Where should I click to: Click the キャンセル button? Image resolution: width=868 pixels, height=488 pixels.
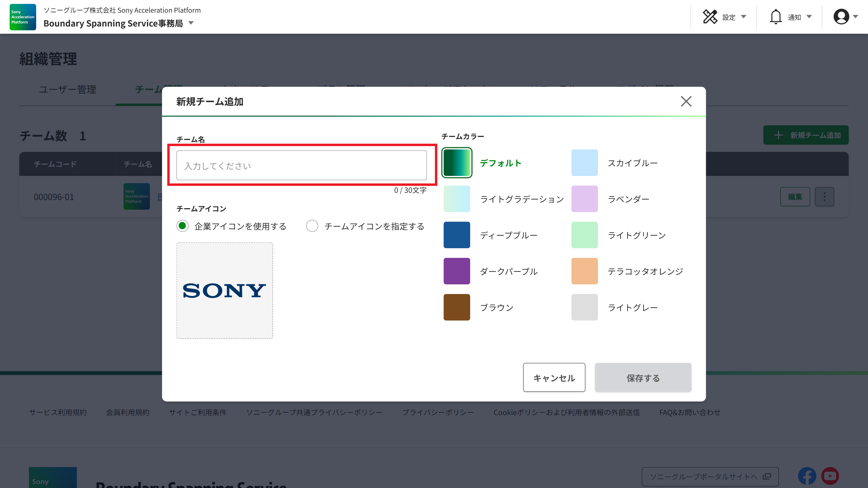(x=554, y=377)
